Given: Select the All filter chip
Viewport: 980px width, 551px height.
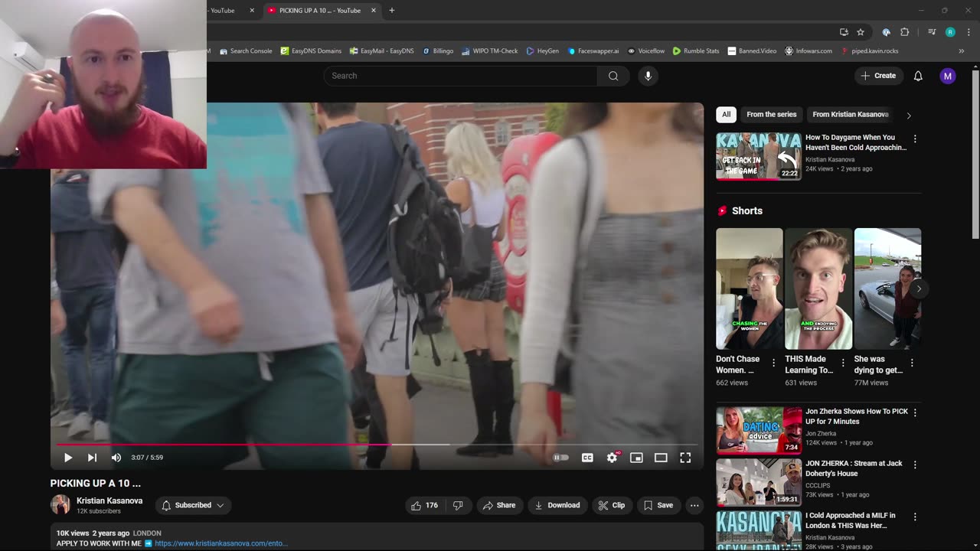Looking at the screenshot, I should pos(726,115).
